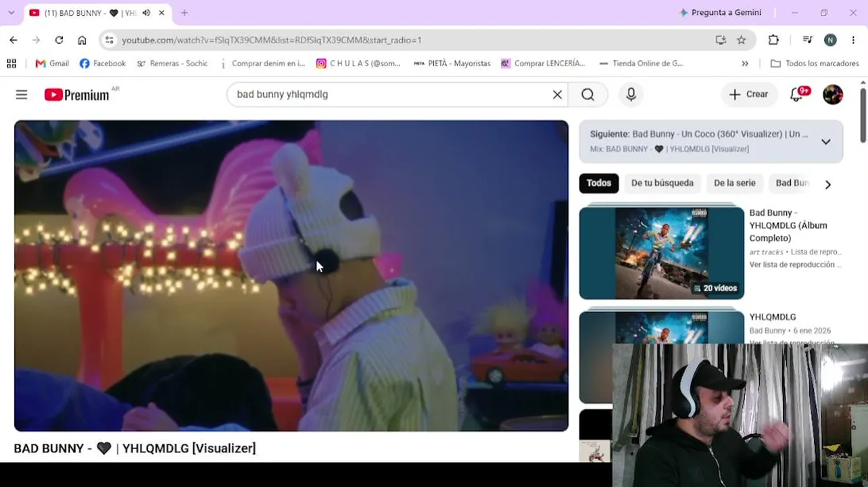This screenshot has width=868, height=487.
Task: Mute the BAD BUNNY tab audio
Action: coord(146,13)
